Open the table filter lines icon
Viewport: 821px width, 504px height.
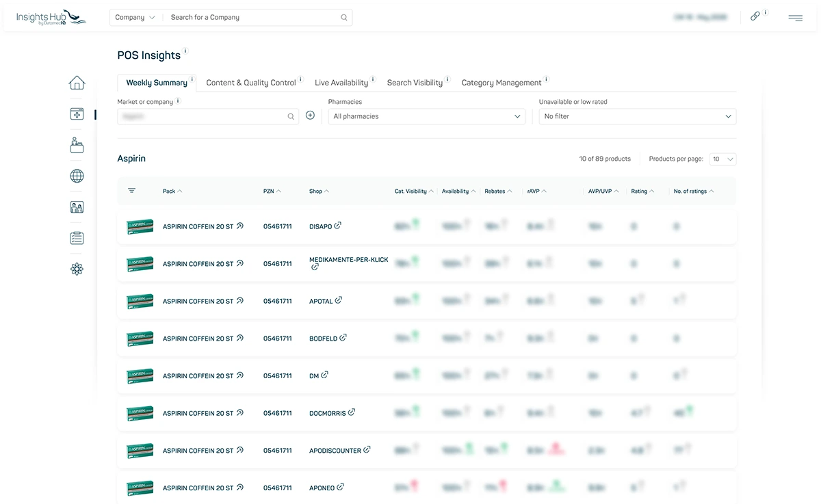[131, 191]
